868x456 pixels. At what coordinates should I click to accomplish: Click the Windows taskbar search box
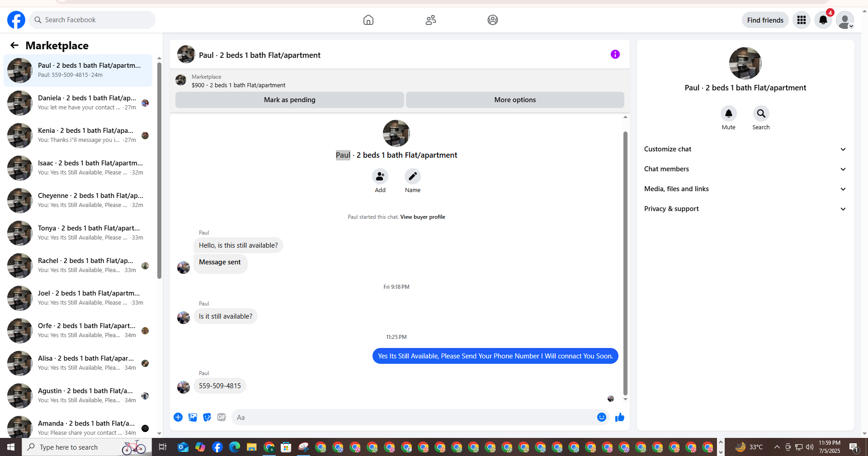pyautogui.click(x=87, y=447)
